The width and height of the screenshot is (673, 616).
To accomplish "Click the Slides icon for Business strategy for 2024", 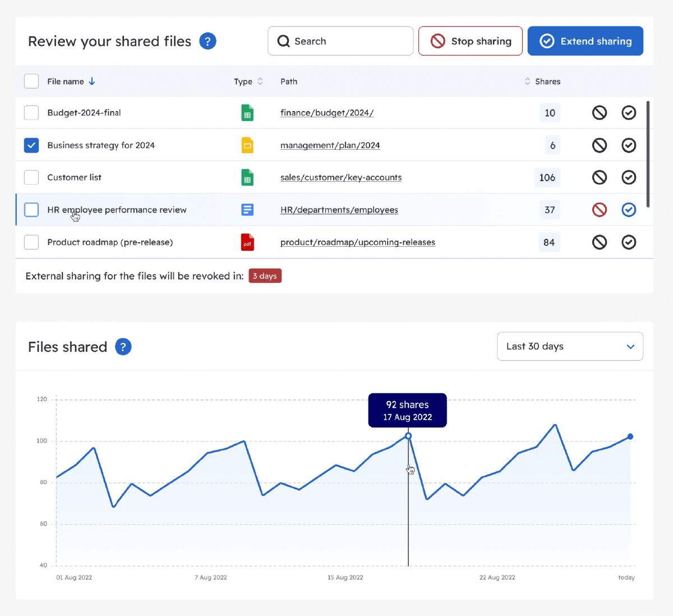I will tap(247, 145).
